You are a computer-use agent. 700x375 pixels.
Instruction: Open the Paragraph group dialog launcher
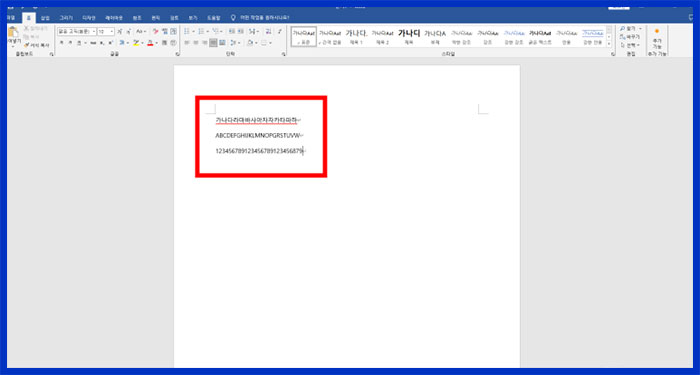click(x=284, y=54)
